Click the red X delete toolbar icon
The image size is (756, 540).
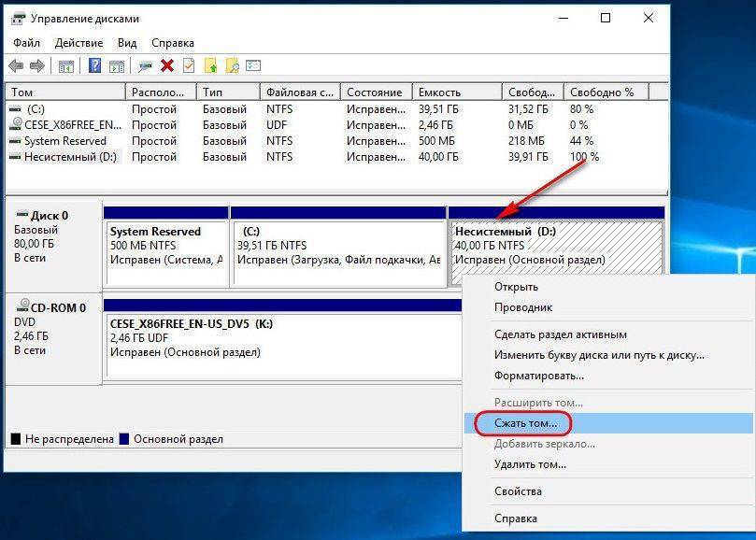click(167, 65)
